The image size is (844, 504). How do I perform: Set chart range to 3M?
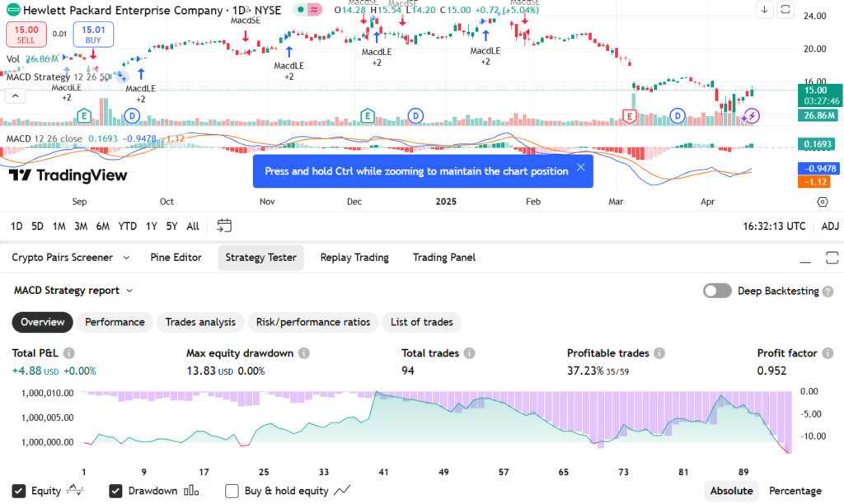point(81,226)
